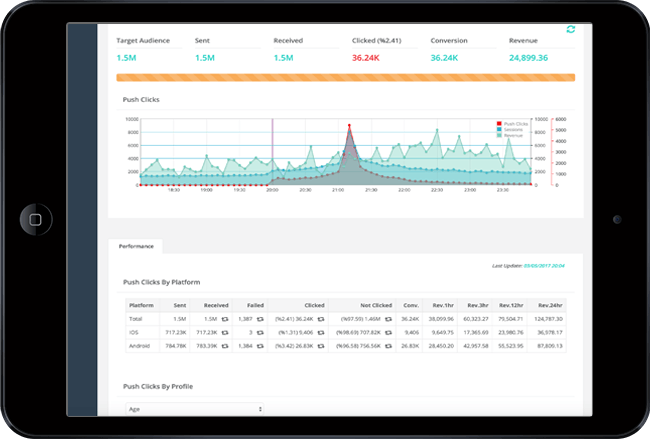Open the Last Update timestamp link
Viewport: 650px width, 439px height.
pos(544,266)
